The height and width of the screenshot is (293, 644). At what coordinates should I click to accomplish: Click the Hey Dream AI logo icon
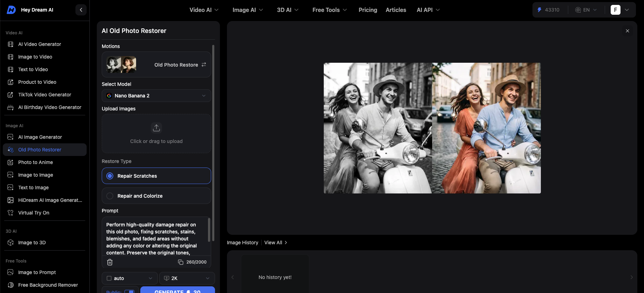coord(11,10)
